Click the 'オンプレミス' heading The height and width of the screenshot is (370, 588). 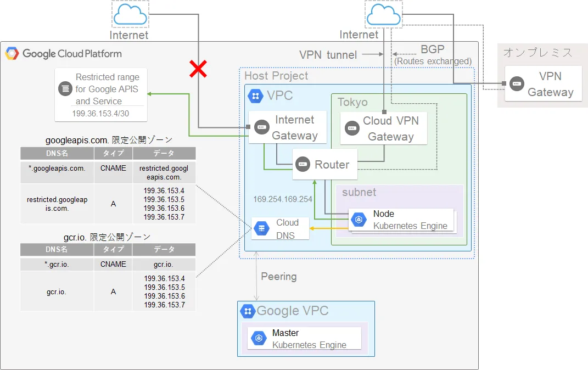point(537,53)
